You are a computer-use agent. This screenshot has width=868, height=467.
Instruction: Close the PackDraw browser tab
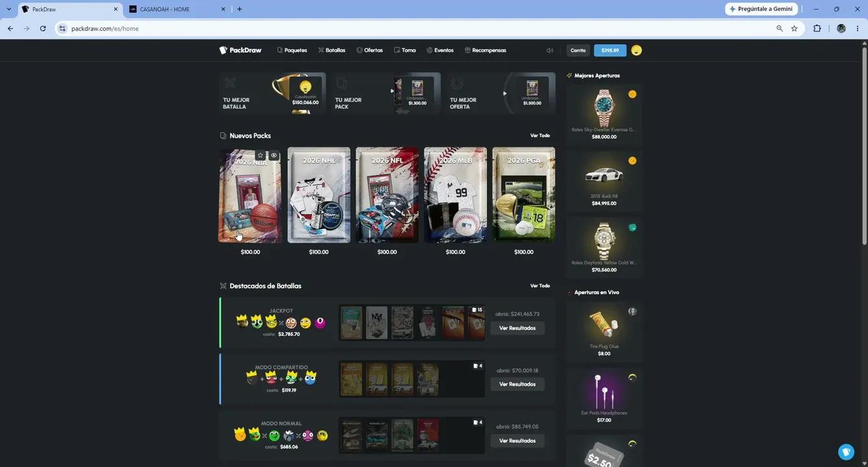tap(116, 9)
